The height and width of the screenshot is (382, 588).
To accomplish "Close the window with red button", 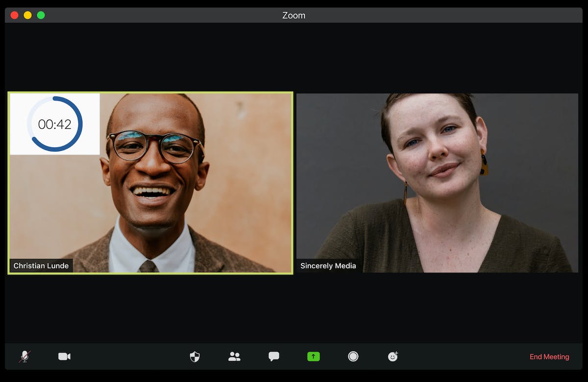I will pyautogui.click(x=14, y=15).
